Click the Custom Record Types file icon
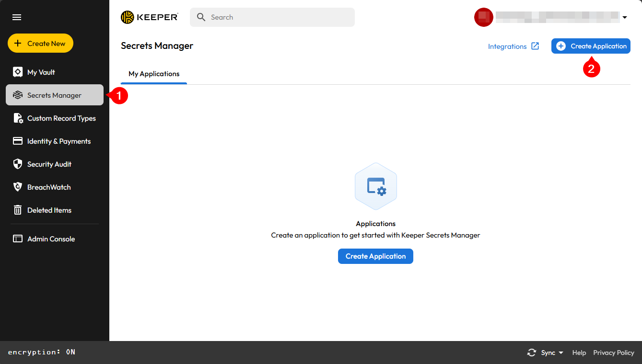The height and width of the screenshot is (364, 642). pyautogui.click(x=18, y=118)
